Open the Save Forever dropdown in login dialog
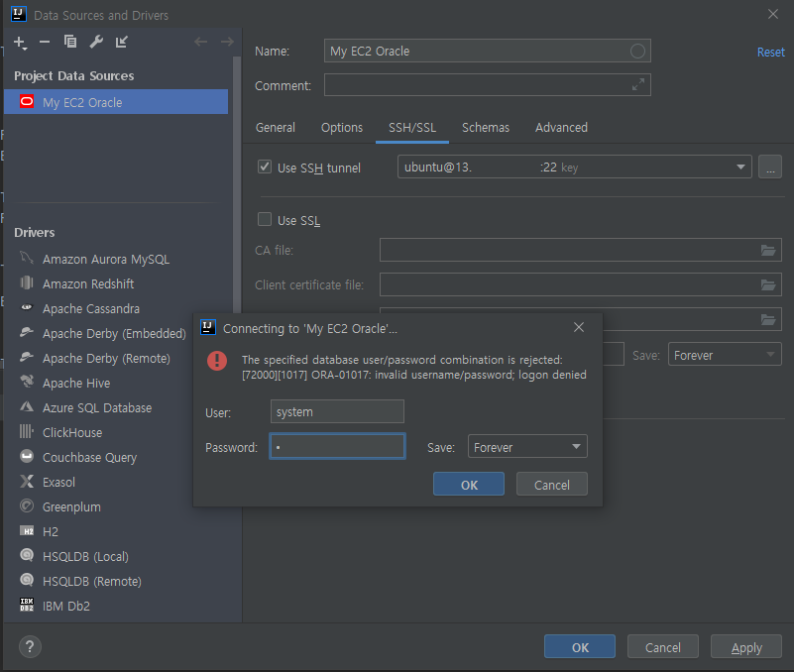 point(527,447)
